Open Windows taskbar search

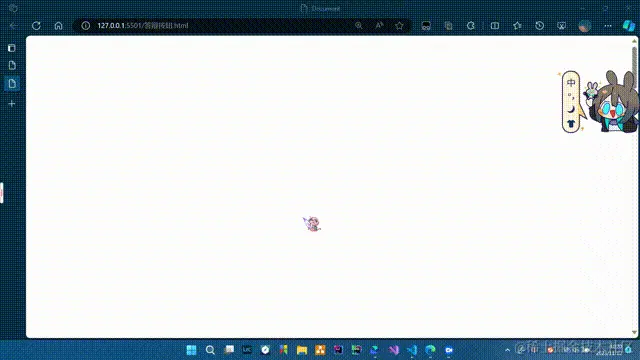pos(210,350)
